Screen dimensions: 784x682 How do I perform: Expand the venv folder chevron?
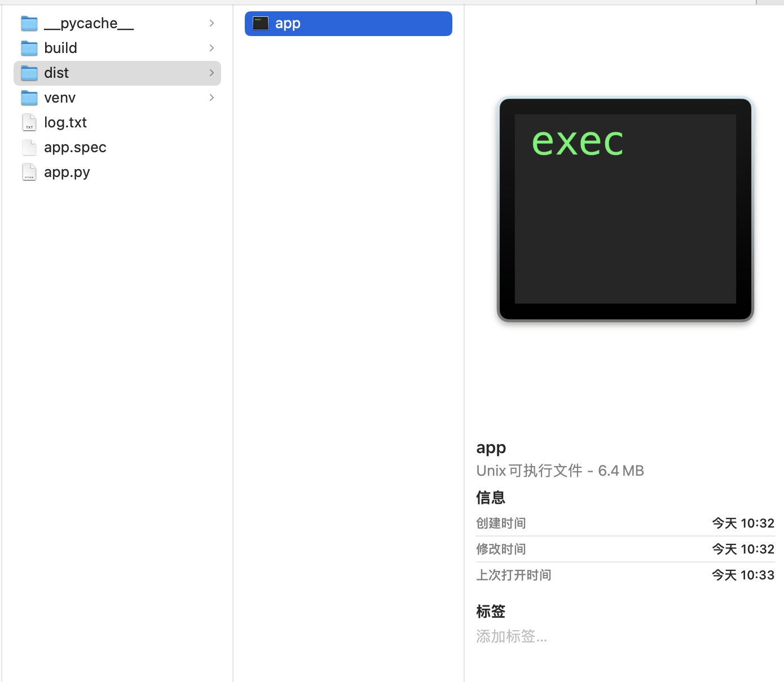[212, 98]
